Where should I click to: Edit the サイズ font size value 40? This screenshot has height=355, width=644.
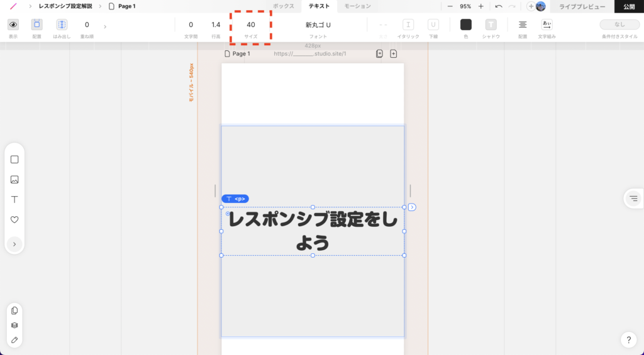click(250, 25)
